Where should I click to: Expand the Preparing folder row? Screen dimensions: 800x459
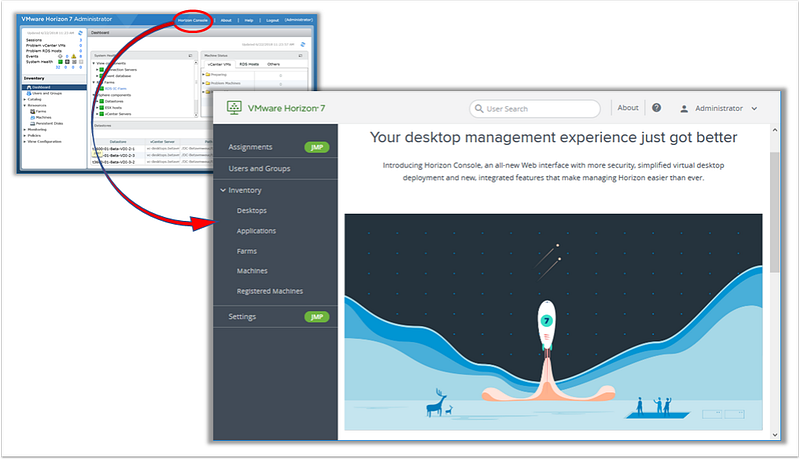(x=203, y=74)
